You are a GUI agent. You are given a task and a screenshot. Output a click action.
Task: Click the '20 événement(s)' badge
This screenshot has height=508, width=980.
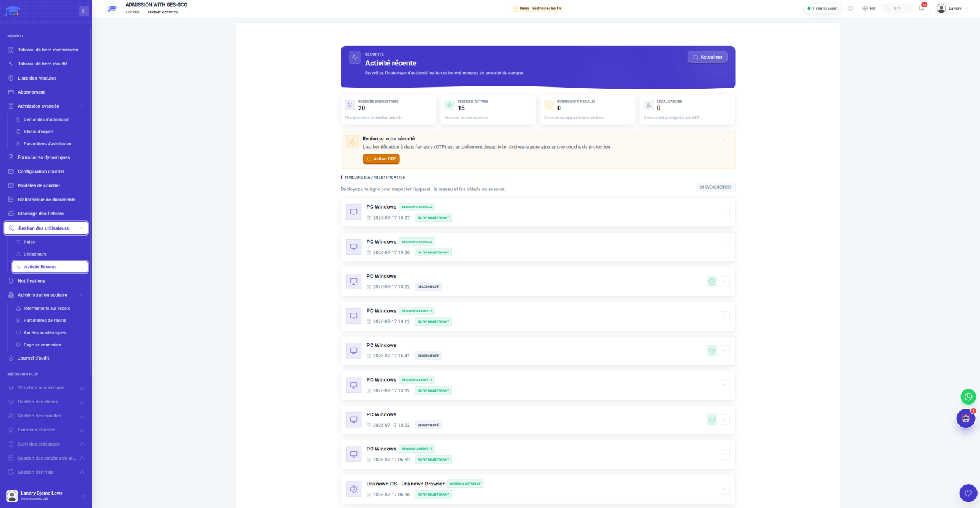[x=715, y=187]
